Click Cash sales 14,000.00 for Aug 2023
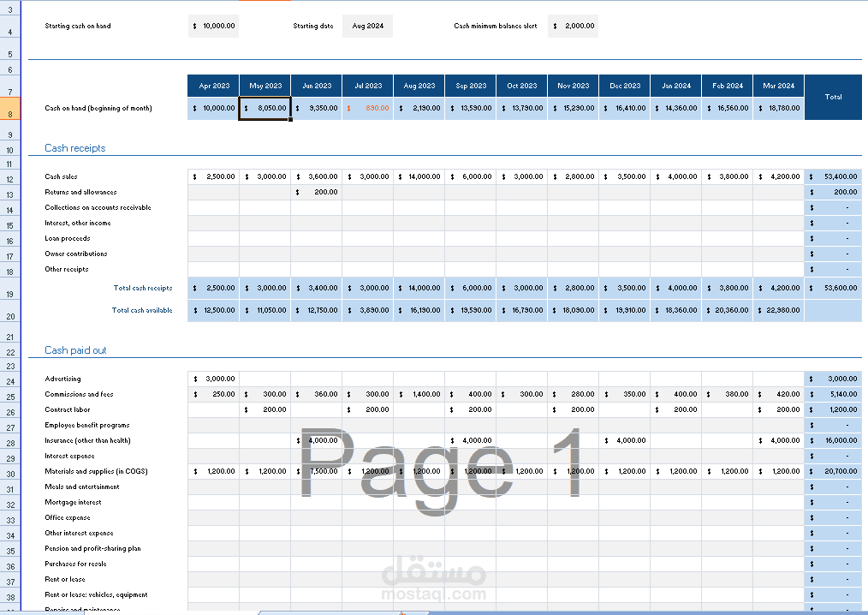The width and height of the screenshot is (868, 615). click(x=419, y=176)
